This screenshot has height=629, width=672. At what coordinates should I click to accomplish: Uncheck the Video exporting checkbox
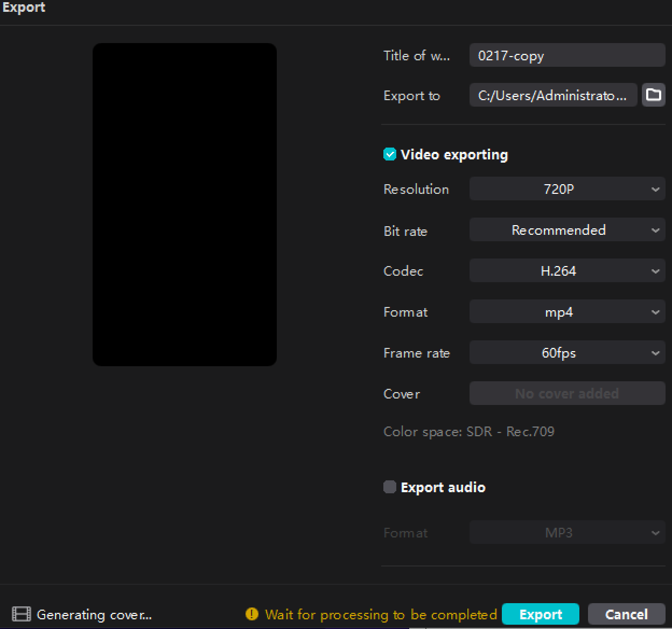[389, 155]
